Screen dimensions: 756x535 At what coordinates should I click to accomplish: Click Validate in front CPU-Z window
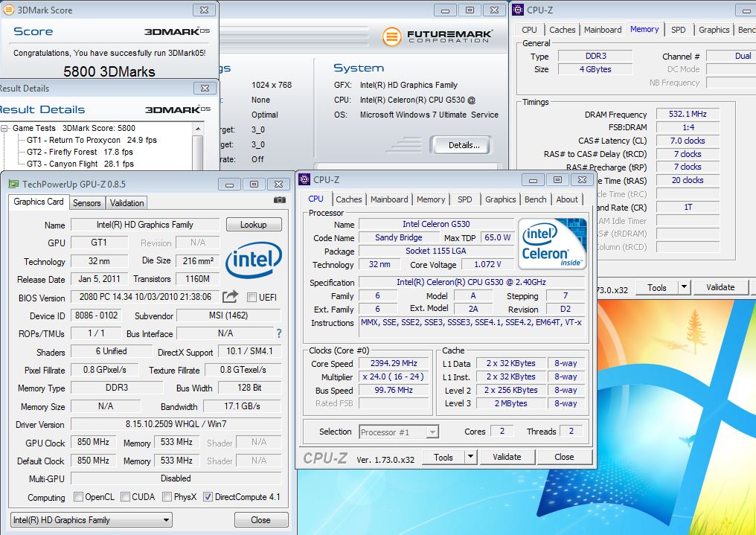point(507,457)
